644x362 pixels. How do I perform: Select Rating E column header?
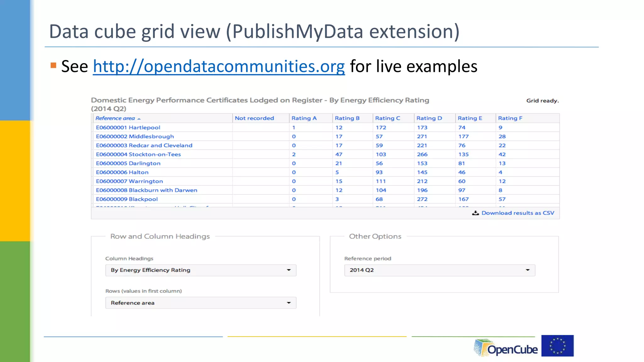470,118
